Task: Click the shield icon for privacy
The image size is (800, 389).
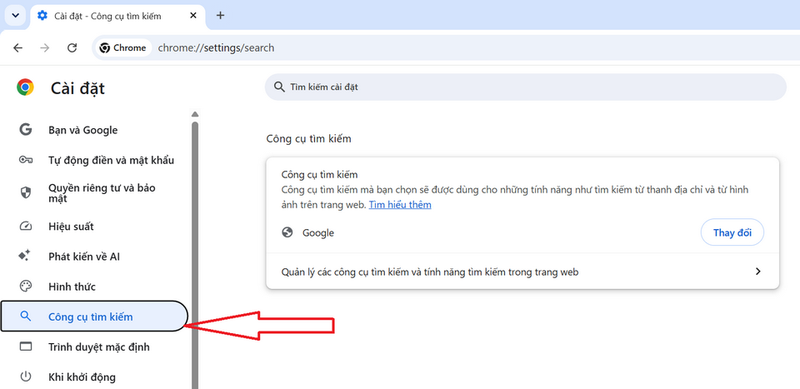Action: (26, 192)
